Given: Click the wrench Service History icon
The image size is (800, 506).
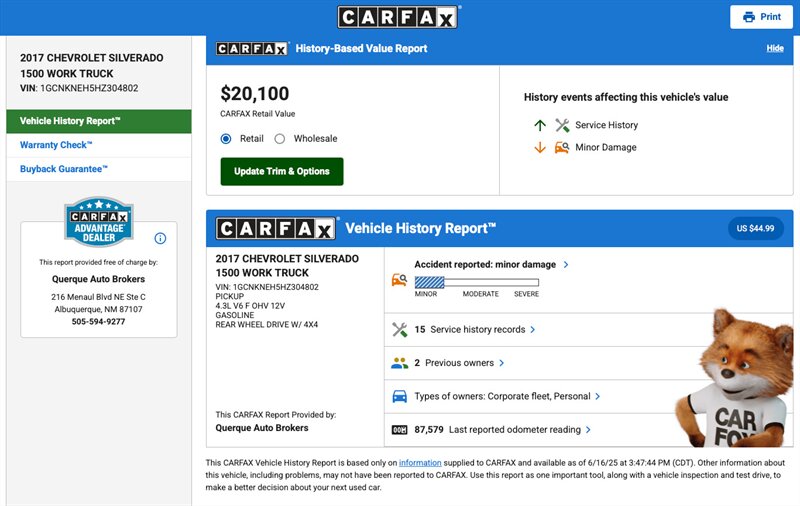Looking at the screenshot, I should point(562,125).
